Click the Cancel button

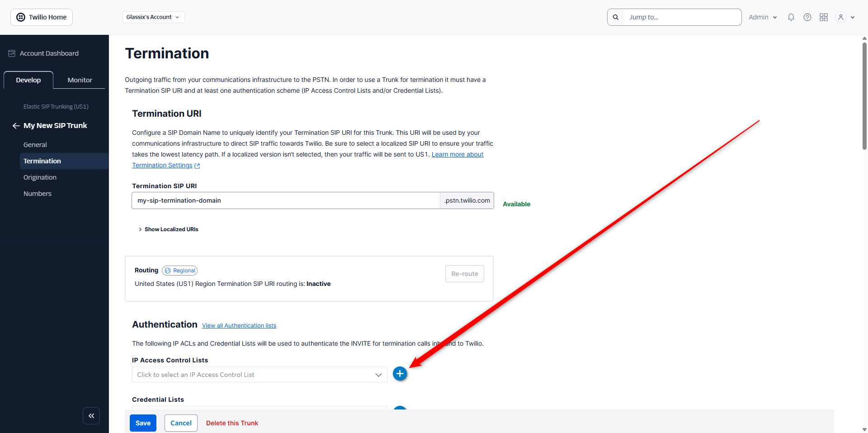tap(181, 423)
